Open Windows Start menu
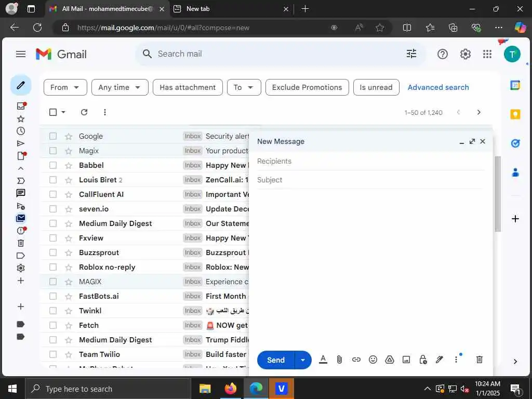This screenshot has height=399, width=532. (12, 389)
